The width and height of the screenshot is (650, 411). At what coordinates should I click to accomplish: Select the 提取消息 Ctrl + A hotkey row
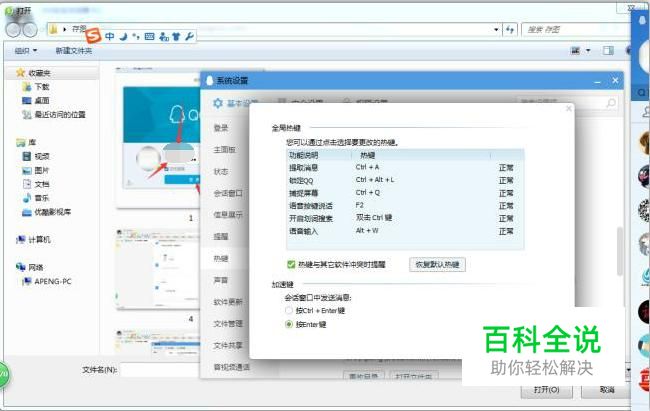405,168
